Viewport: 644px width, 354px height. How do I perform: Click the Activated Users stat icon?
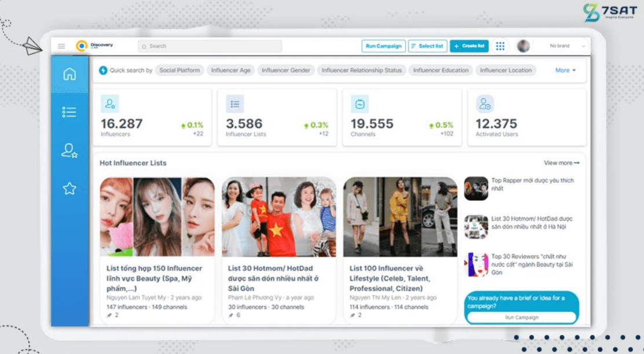(x=485, y=104)
